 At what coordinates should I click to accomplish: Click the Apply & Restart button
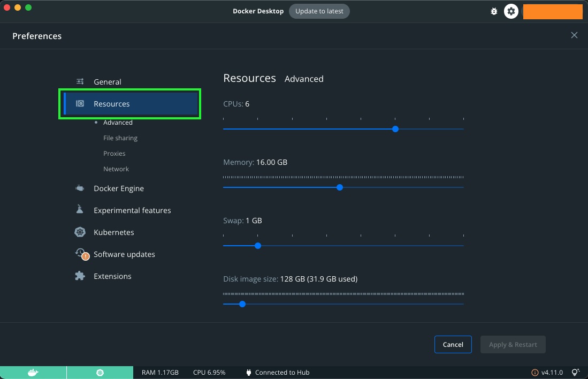coord(513,345)
